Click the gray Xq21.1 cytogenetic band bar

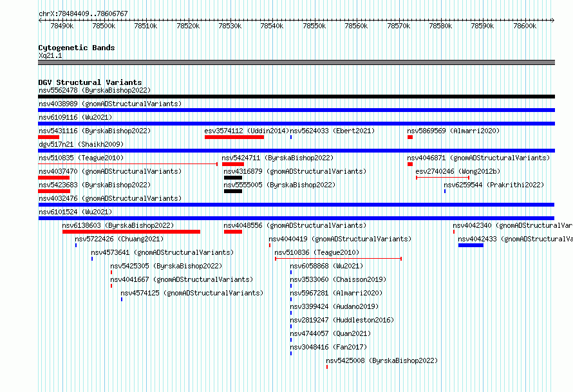point(296,62)
